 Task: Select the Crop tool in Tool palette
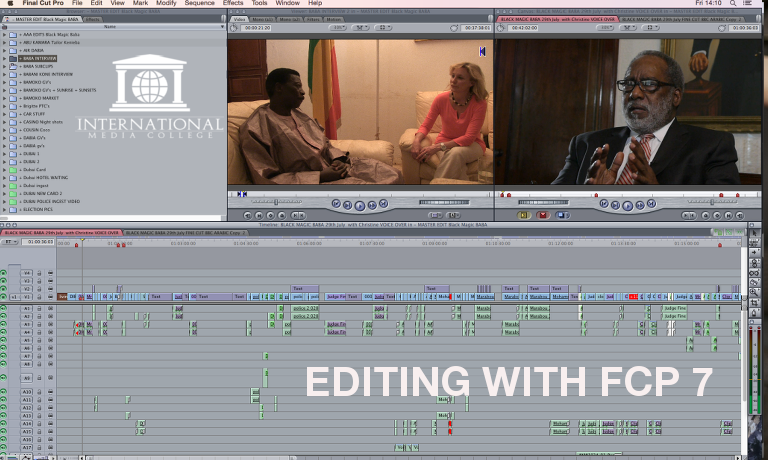(755, 303)
